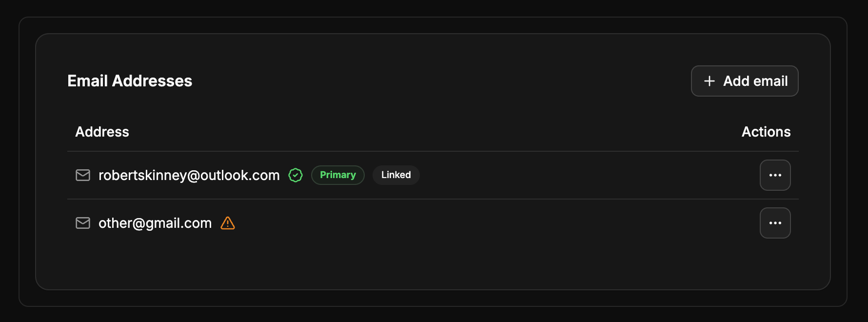
Task: Click blank header space left of Add email
Action: coord(439,81)
